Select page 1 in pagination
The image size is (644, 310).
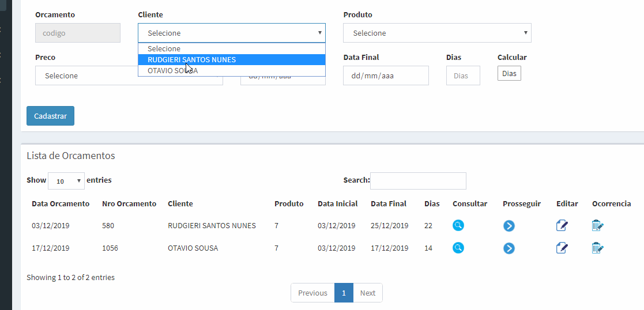[x=344, y=293]
